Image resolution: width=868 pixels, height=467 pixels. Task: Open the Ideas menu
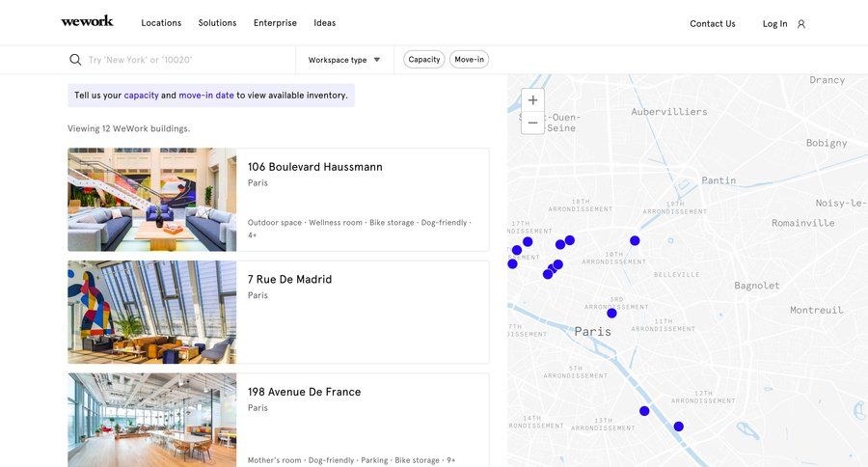pyautogui.click(x=325, y=23)
